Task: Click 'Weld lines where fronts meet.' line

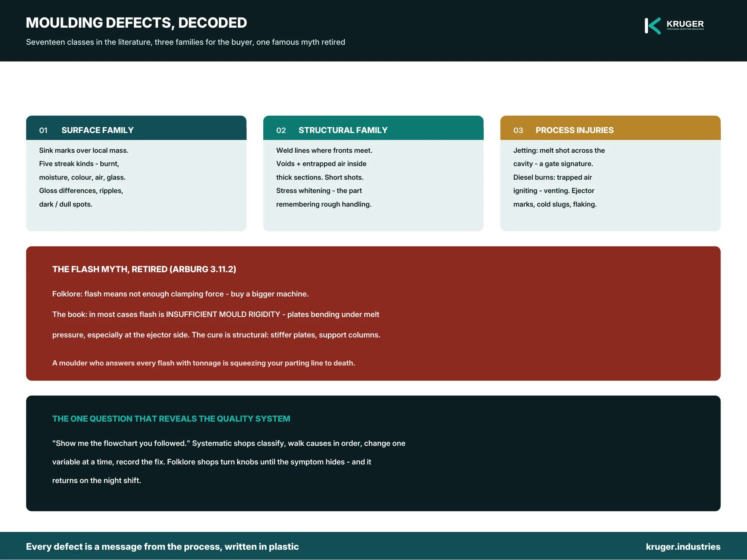Action: [x=324, y=150]
